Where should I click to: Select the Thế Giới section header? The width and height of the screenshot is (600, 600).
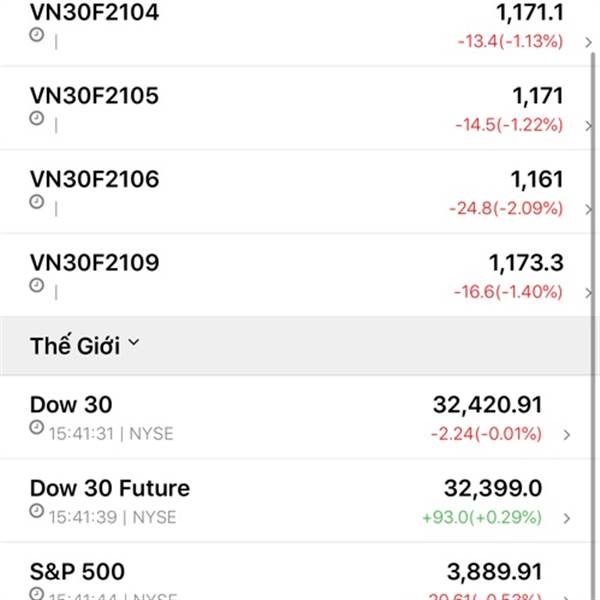pos(297,346)
